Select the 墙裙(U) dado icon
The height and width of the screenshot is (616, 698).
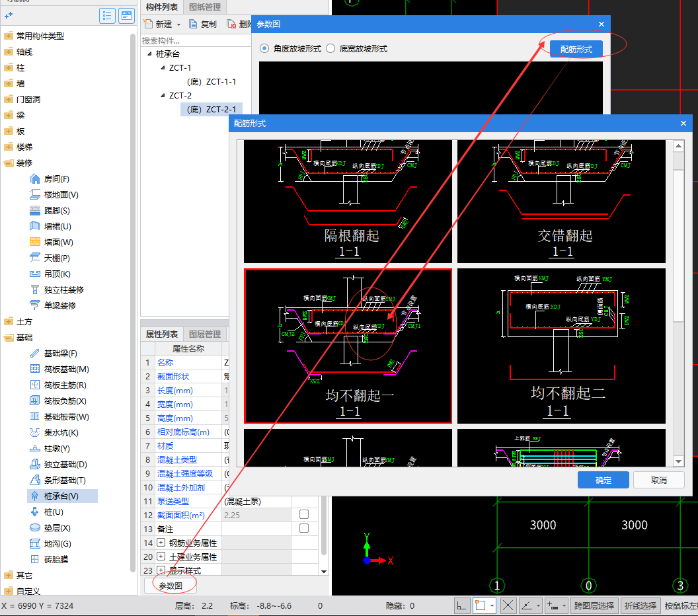(x=35, y=226)
